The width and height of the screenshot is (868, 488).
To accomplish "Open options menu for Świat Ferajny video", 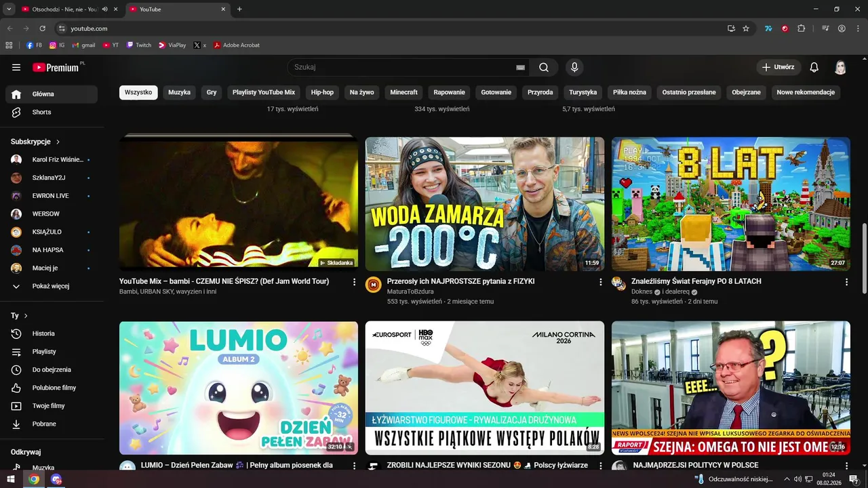I will [846, 282].
